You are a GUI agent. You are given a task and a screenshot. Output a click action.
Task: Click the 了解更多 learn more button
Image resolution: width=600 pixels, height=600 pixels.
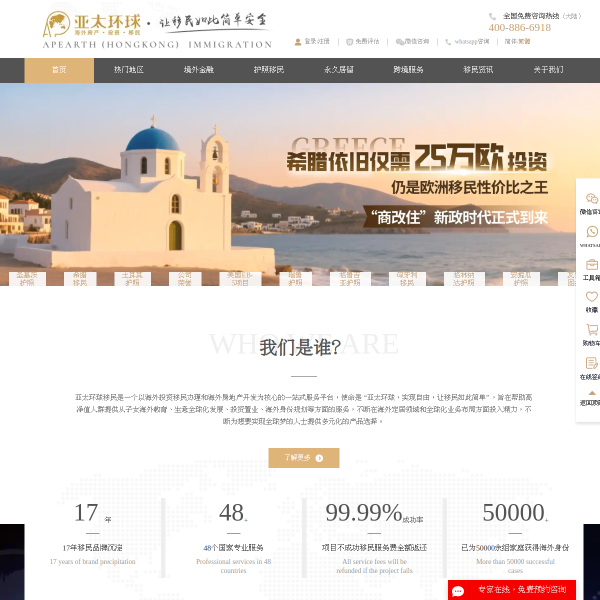(x=303, y=458)
